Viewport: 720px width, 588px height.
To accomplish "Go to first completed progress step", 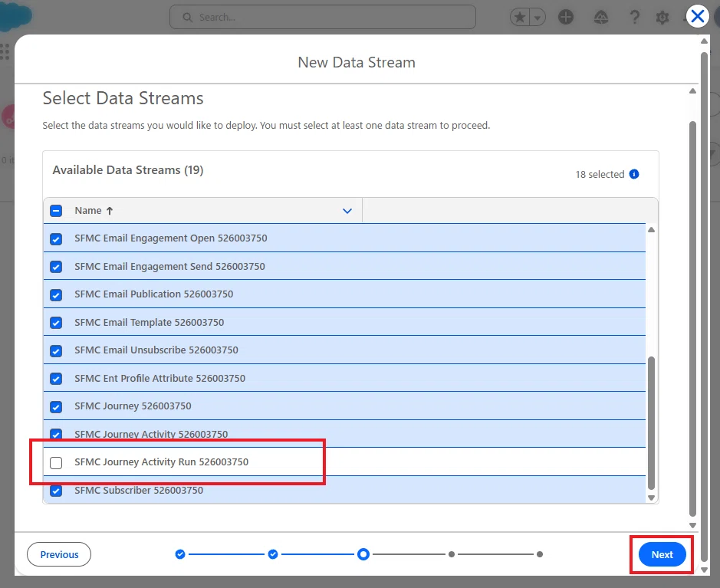I will (180, 554).
